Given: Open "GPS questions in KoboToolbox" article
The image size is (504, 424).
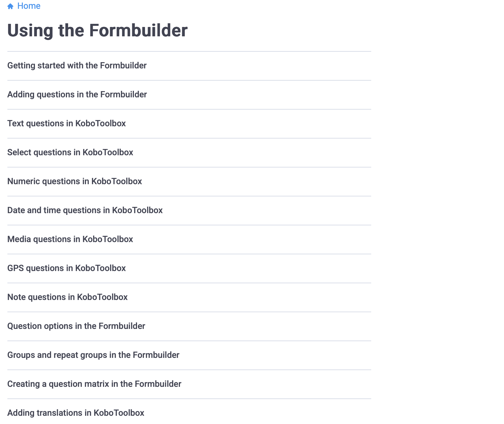Looking at the screenshot, I should [x=66, y=268].
